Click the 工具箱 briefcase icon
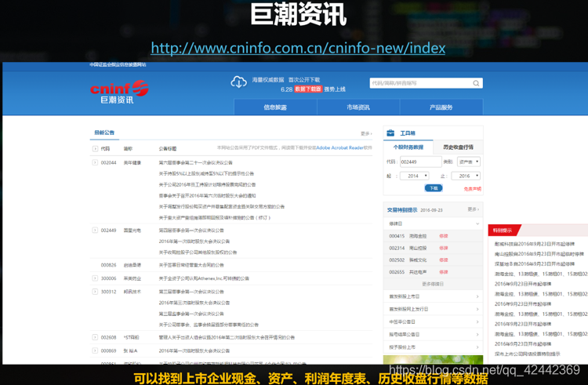 (x=390, y=133)
